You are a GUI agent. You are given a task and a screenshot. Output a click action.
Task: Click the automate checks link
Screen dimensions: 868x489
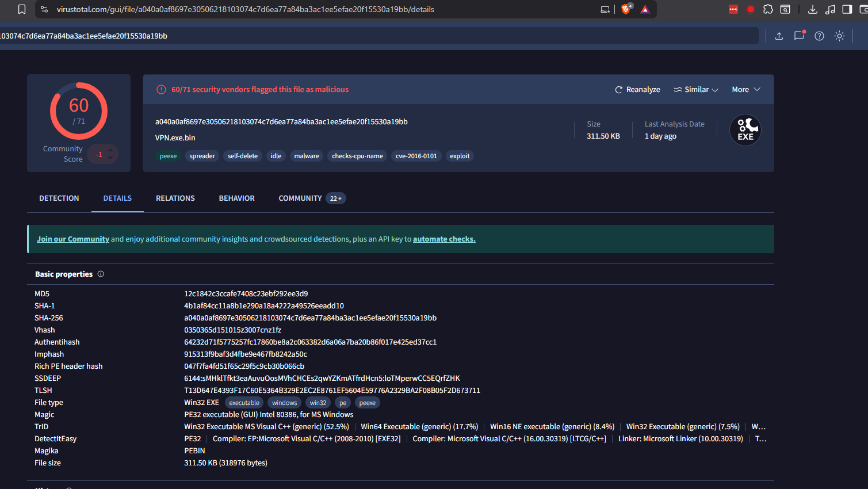(444, 239)
